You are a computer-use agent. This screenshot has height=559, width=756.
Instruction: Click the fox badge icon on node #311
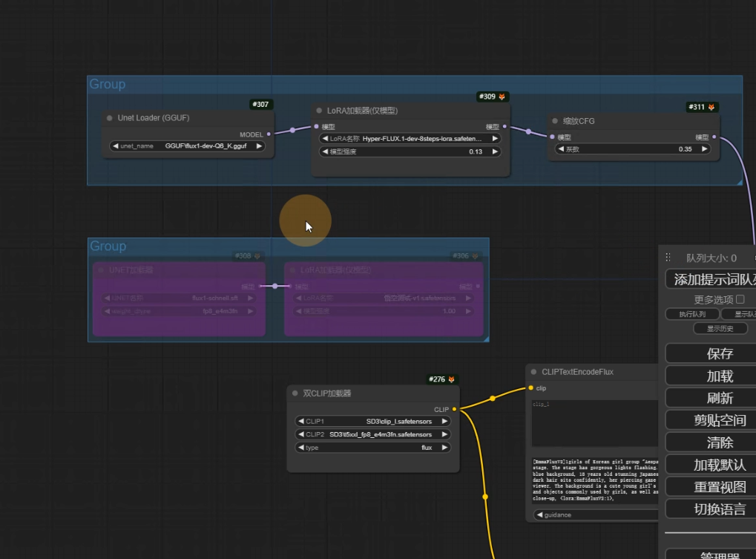(x=711, y=108)
